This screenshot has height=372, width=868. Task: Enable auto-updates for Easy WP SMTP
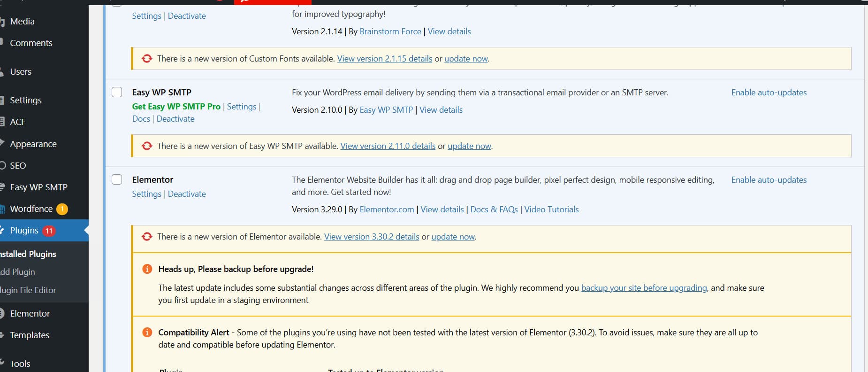pos(769,92)
